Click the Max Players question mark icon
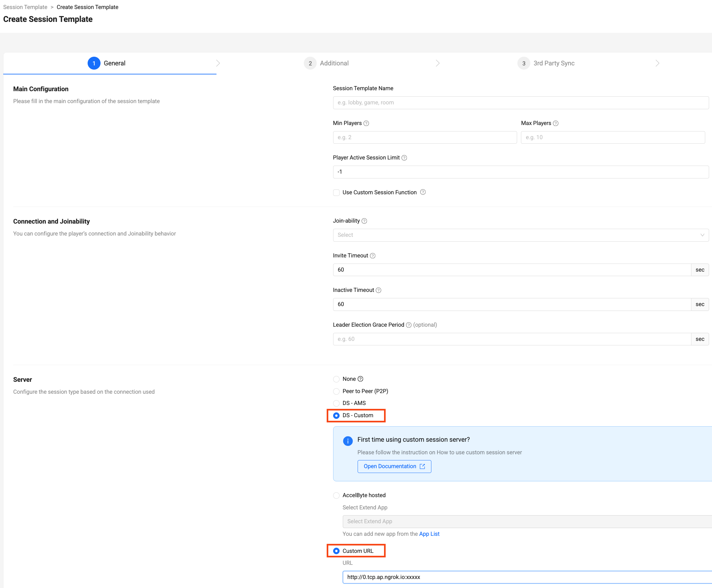The image size is (712, 588). pos(555,123)
